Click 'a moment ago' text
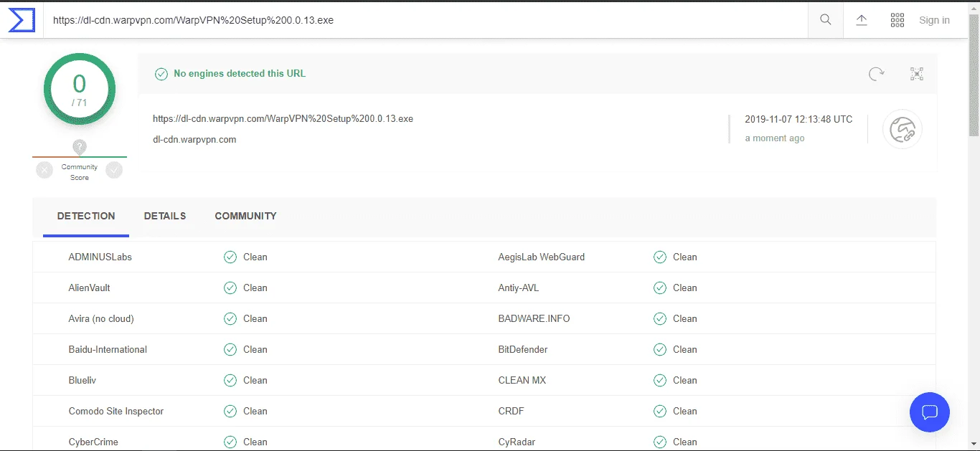The width and height of the screenshot is (980, 451). click(775, 138)
